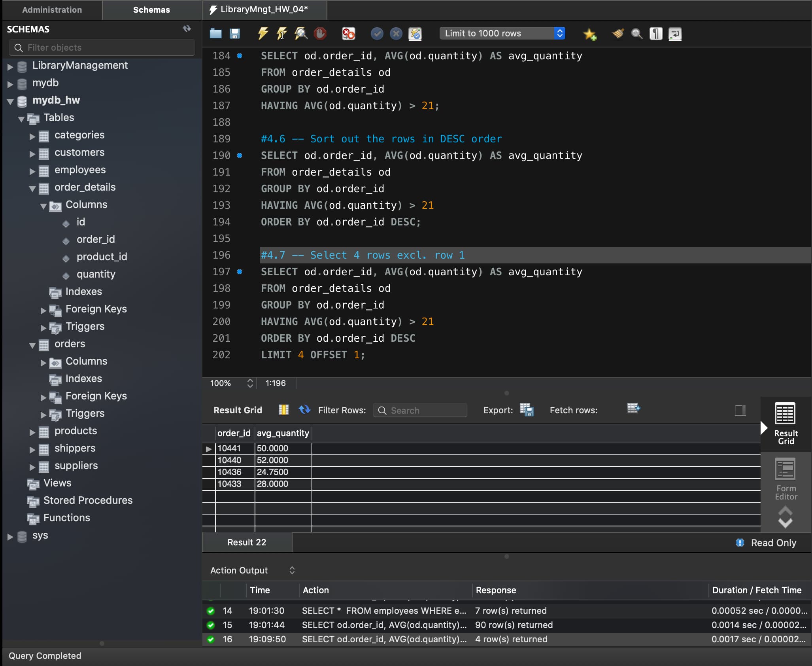The image size is (812, 666).
Task: Click the Add favorite snippet star icon
Action: (589, 34)
